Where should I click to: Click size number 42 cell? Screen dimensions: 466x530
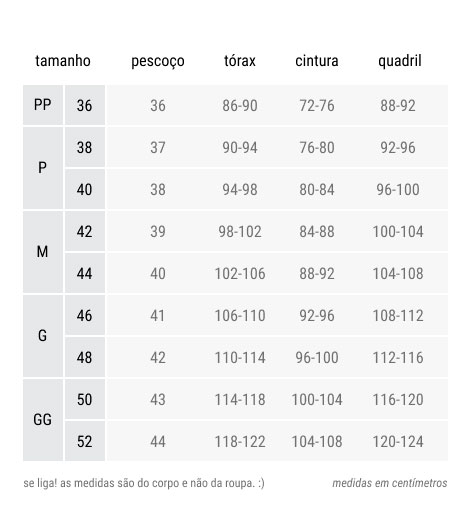click(x=85, y=231)
